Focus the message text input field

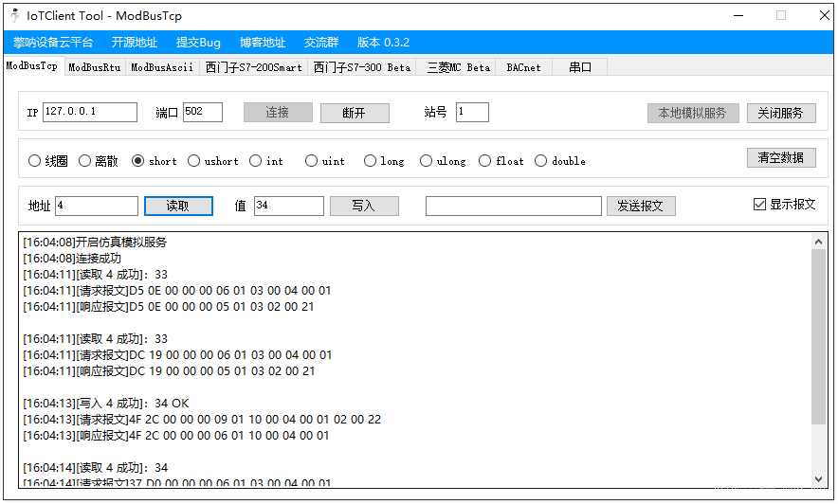[514, 207]
